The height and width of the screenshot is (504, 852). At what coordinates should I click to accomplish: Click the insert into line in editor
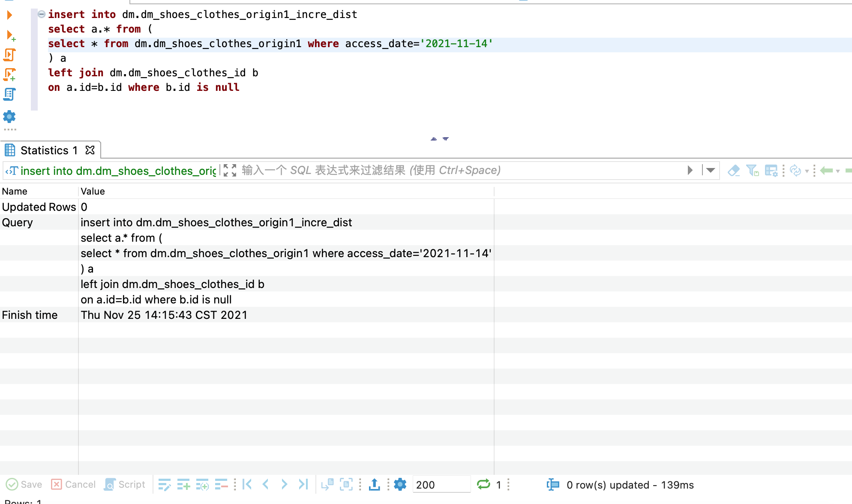click(x=202, y=15)
